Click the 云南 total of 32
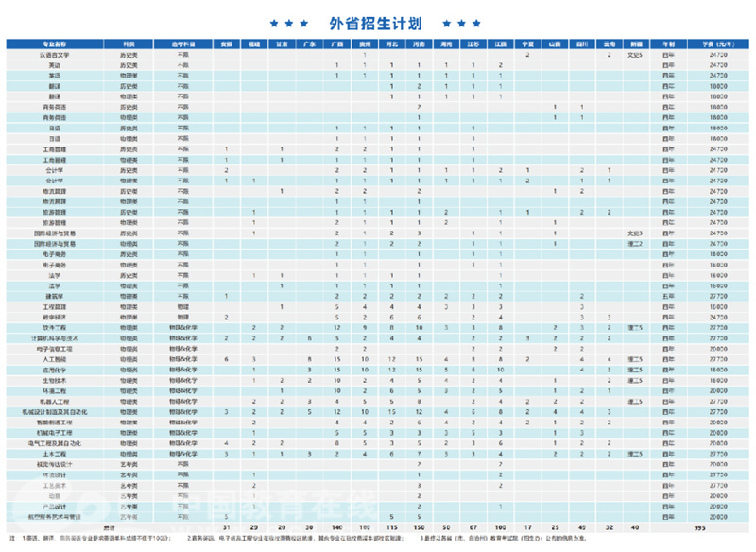This screenshot has height=552, width=756. coord(609,527)
